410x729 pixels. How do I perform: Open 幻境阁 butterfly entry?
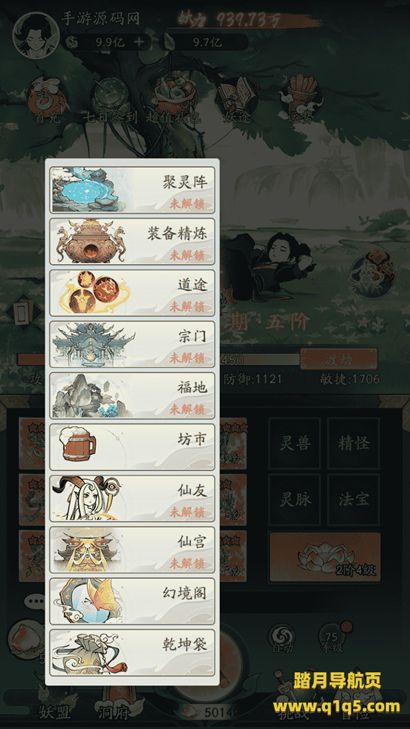[132, 601]
